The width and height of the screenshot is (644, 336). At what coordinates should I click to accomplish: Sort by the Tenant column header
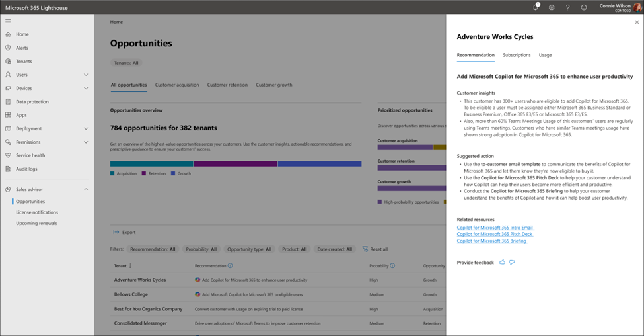pyautogui.click(x=123, y=266)
